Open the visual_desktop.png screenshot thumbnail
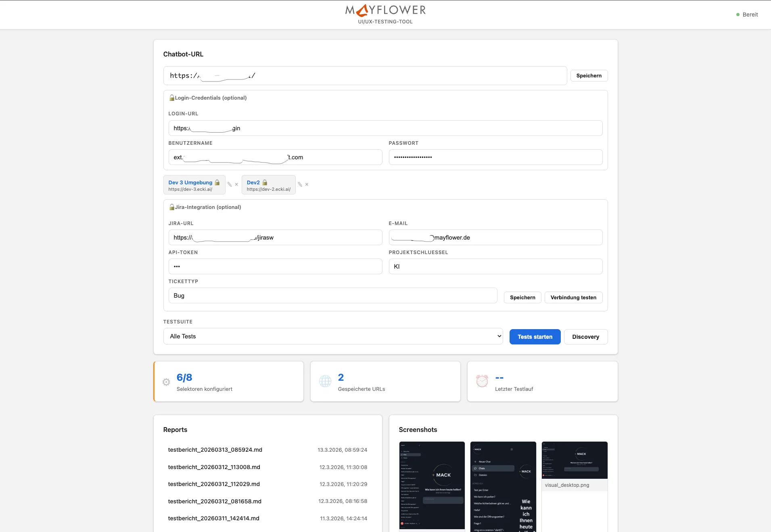771x532 pixels. [x=575, y=461]
